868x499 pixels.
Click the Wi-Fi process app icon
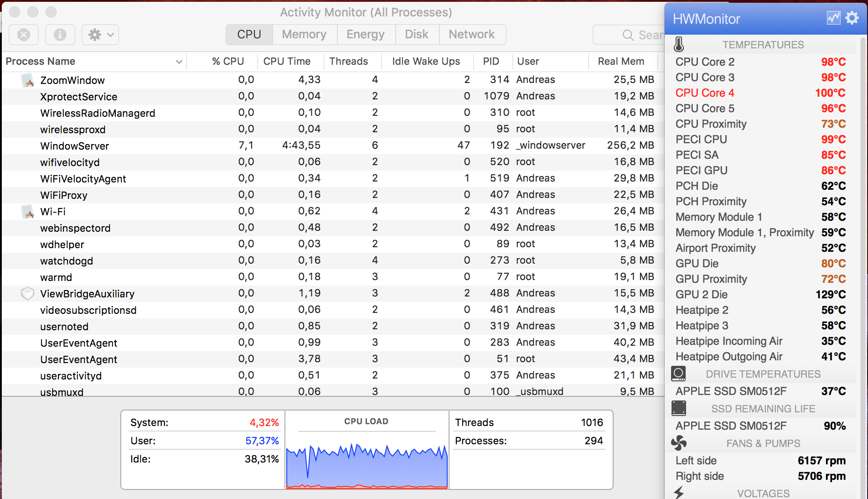(x=28, y=212)
